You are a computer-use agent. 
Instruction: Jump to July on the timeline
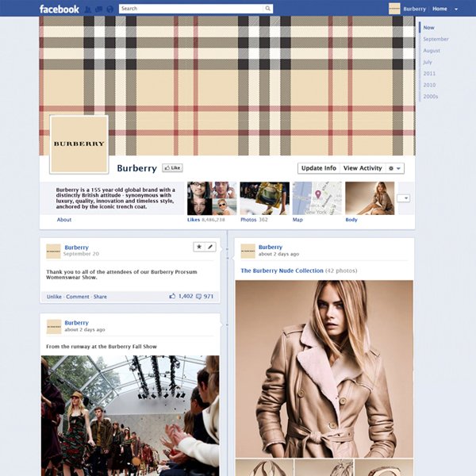point(428,62)
